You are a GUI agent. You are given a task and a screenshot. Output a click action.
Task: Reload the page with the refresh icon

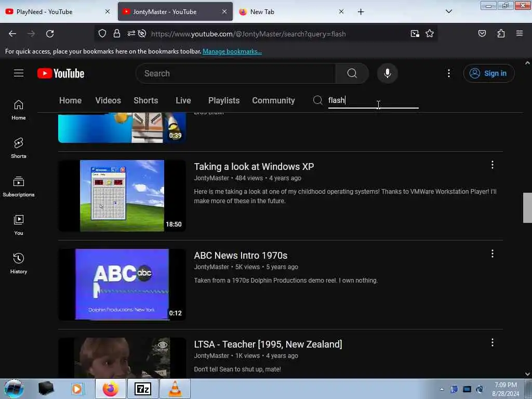(x=50, y=34)
